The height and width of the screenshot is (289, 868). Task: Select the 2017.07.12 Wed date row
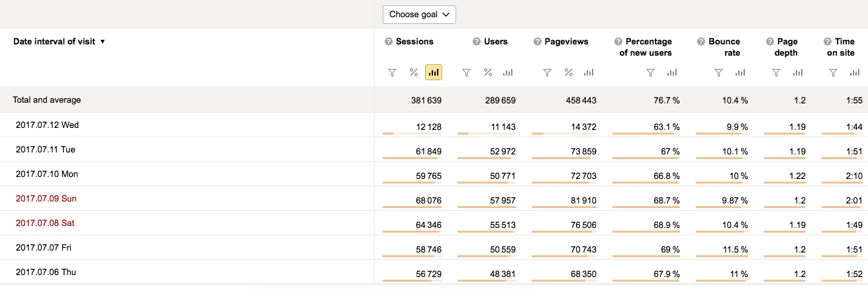tap(48, 125)
